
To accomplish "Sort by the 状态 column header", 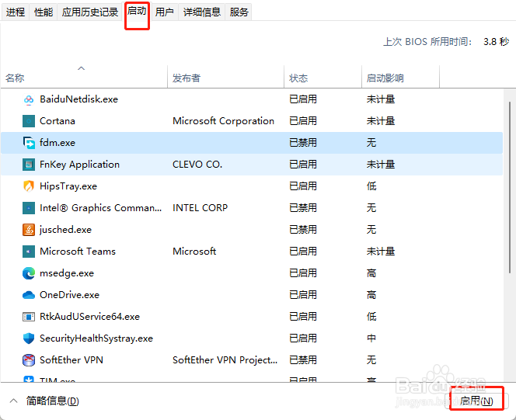I will 322,78.
